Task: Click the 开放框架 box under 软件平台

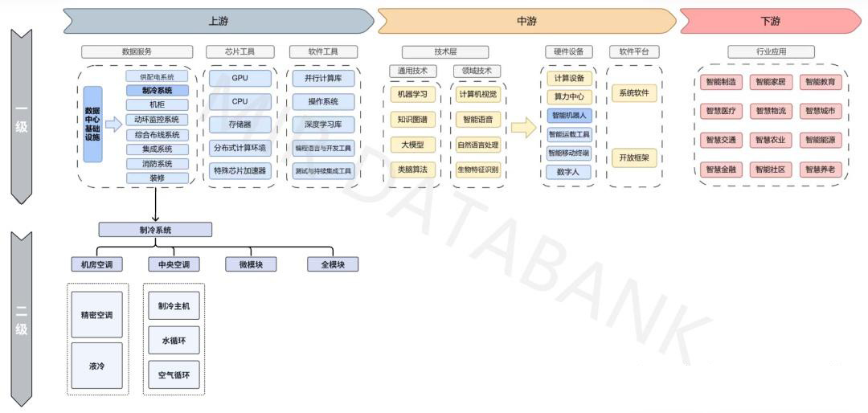Action: click(x=634, y=158)
